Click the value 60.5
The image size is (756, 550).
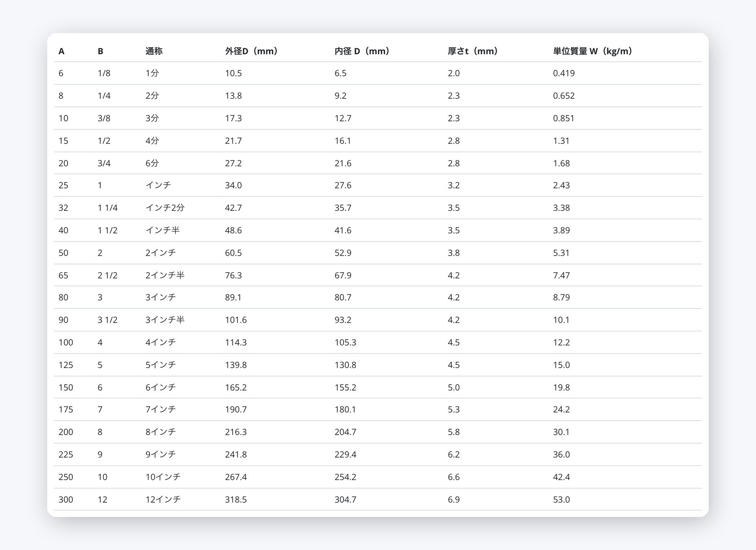click(x=233, y=253)
